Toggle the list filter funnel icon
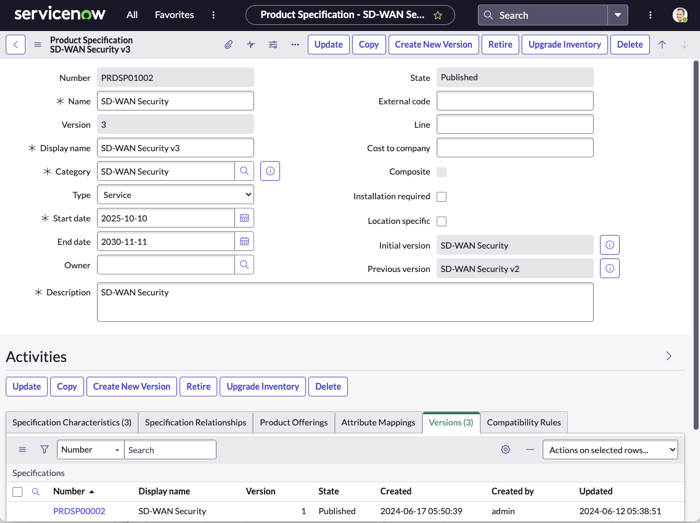Viewport: 700px width, 523px height. 44,449
